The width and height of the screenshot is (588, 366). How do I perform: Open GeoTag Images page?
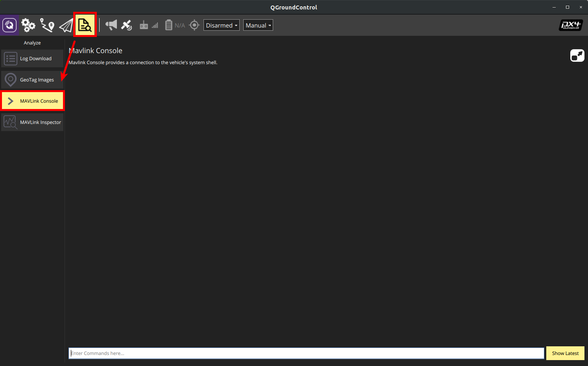point(32,80)
